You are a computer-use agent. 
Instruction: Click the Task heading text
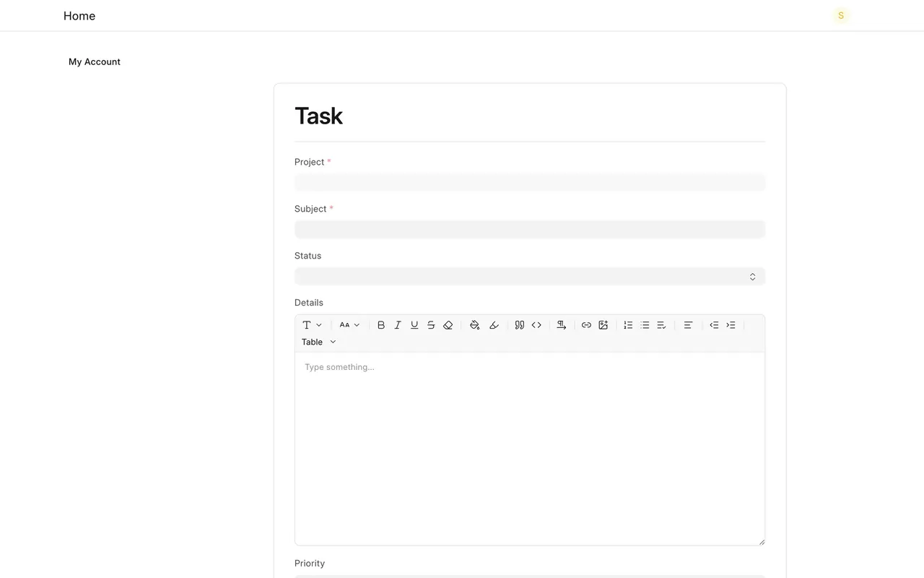tap(318, 116)
